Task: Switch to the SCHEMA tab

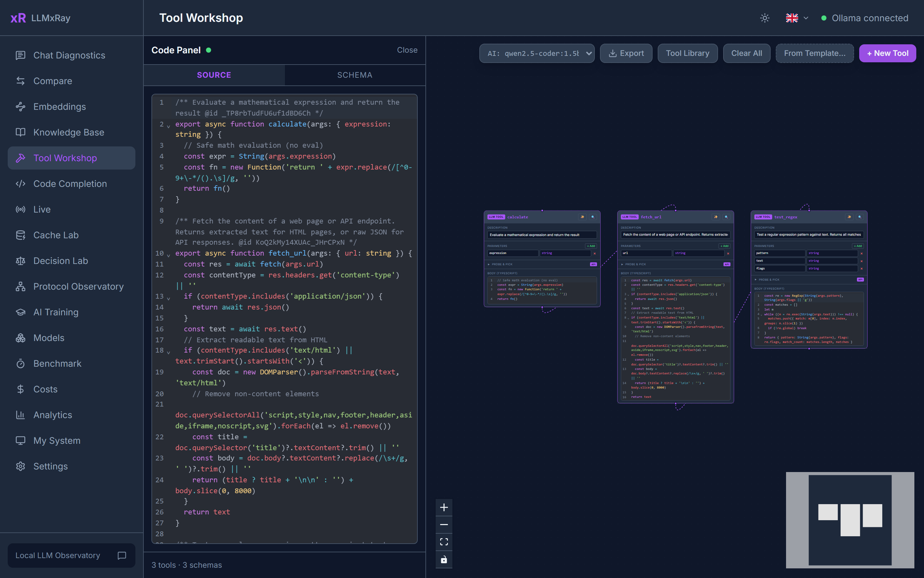Action: tap(355, 75)
